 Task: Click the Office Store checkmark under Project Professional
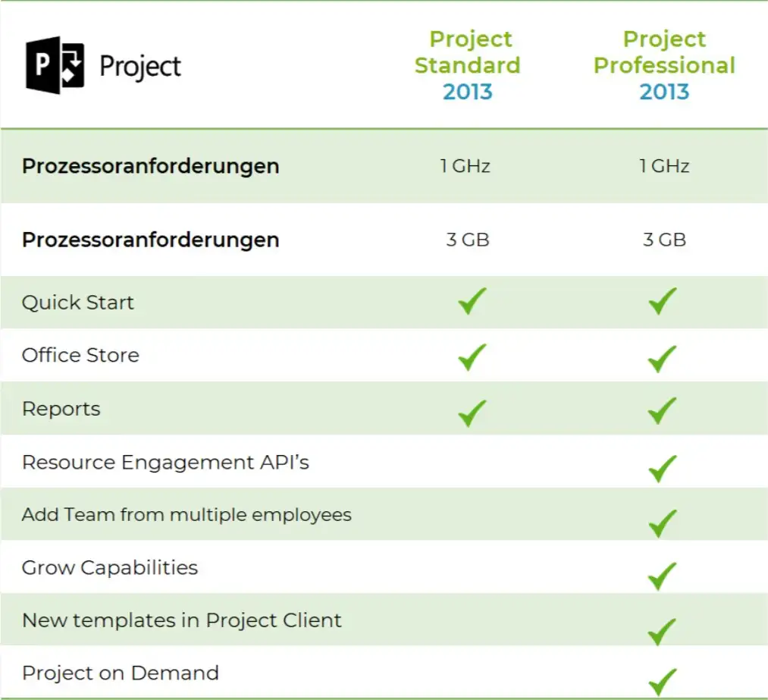[x=663, y=358]
